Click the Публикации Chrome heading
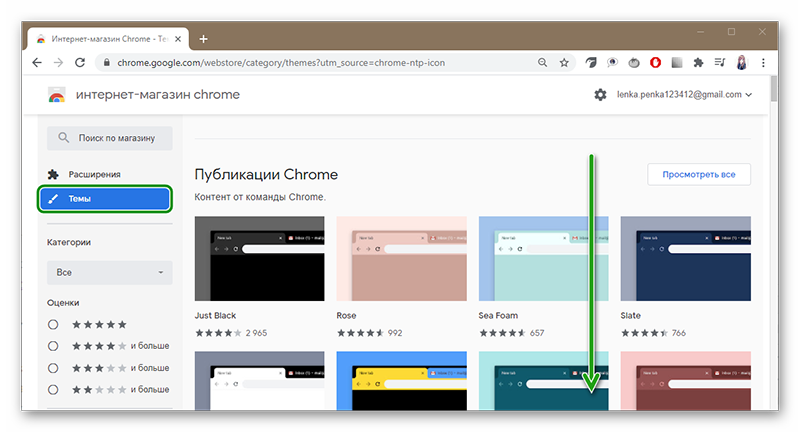Viewport: 800px width, 432px height. click(x=266, y=174)
